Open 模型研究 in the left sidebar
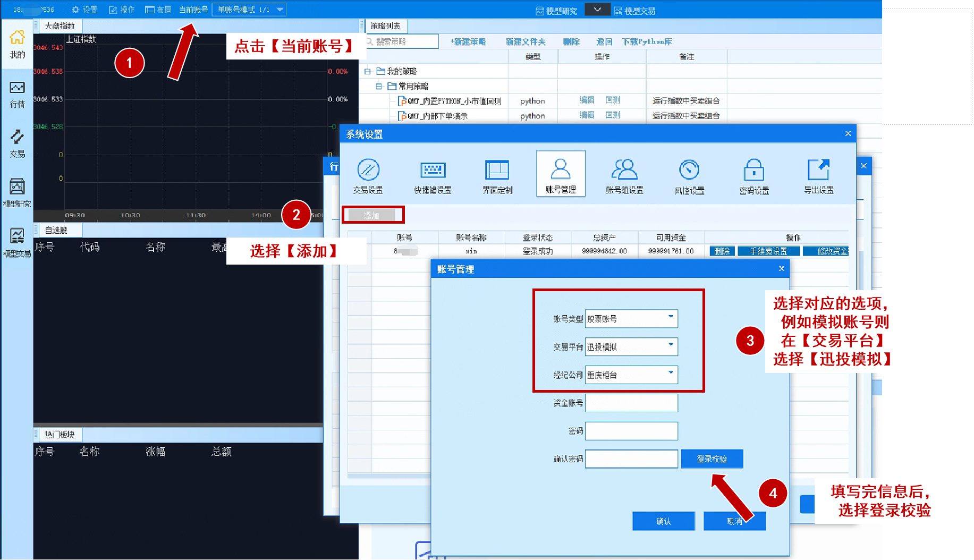This screenshot has height=560, width=974. coord(17,193)
